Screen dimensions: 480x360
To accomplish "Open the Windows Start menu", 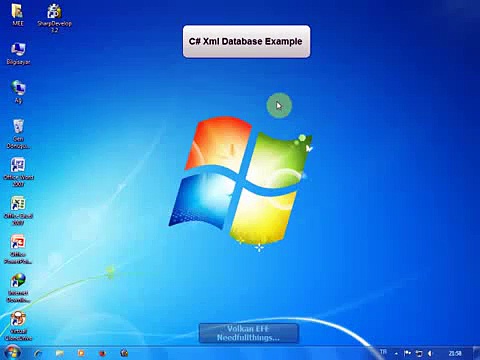I will pyautogui.click(x=12, y=353).
